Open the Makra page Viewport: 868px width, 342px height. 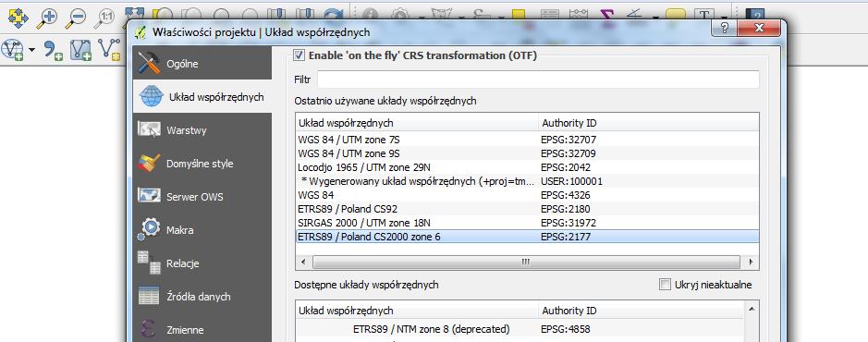pos(202,230)
